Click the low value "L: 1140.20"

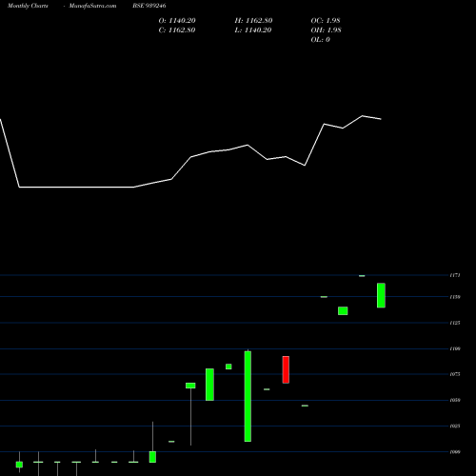[253, 30]
